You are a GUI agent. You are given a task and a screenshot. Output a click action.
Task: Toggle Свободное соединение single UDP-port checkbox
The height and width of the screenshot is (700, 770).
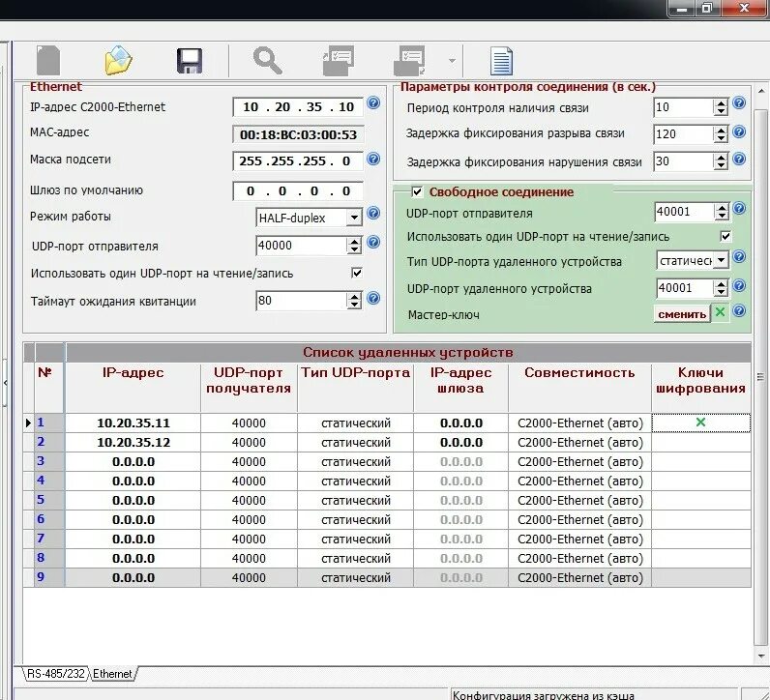click(x=726, y=236)
